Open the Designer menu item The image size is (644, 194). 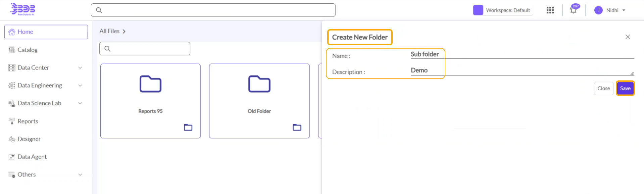(29, 139)
